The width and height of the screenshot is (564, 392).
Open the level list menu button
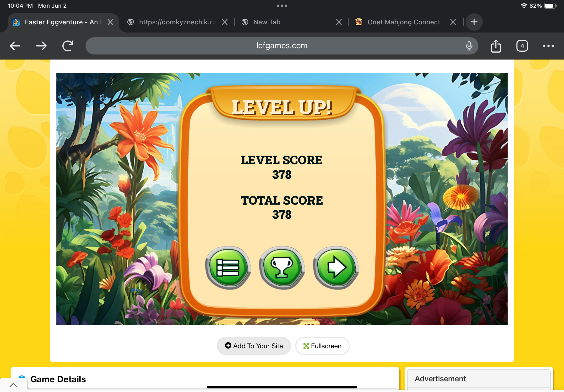click(228, 267)
